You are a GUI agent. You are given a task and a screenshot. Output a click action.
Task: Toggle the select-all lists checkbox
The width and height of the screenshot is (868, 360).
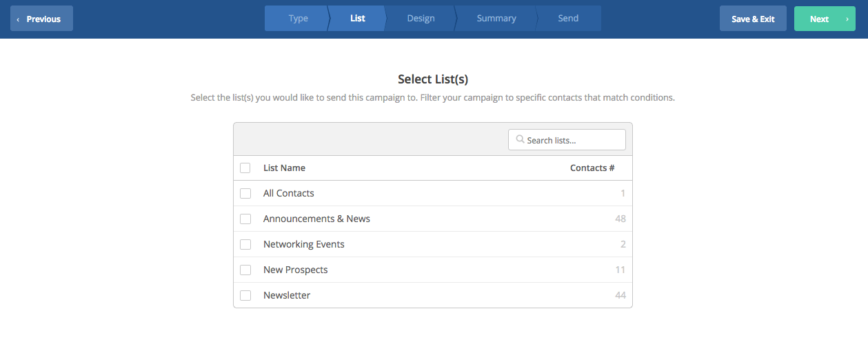point(245,168)
